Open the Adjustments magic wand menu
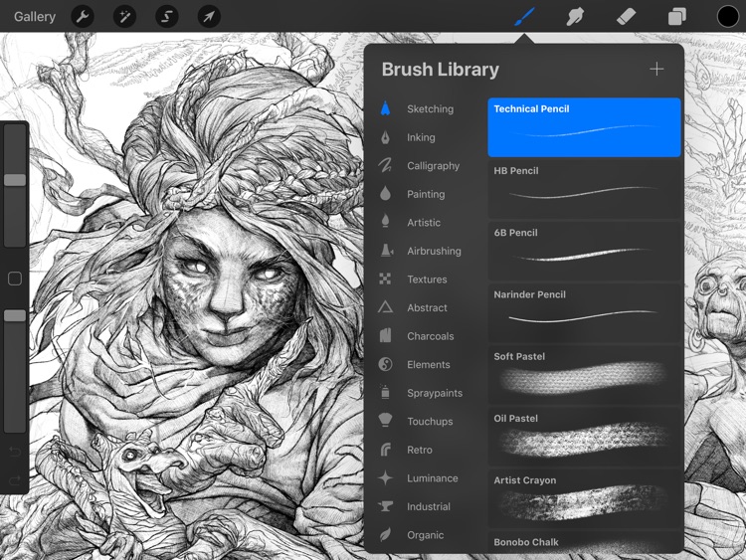 tap(125, 17)
